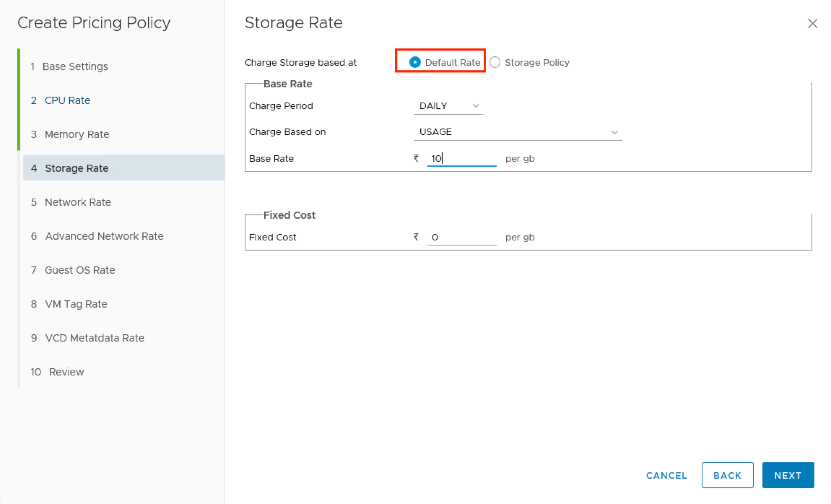
Task: Select the Storage Policy radio button
Action: tap(495, 62)
